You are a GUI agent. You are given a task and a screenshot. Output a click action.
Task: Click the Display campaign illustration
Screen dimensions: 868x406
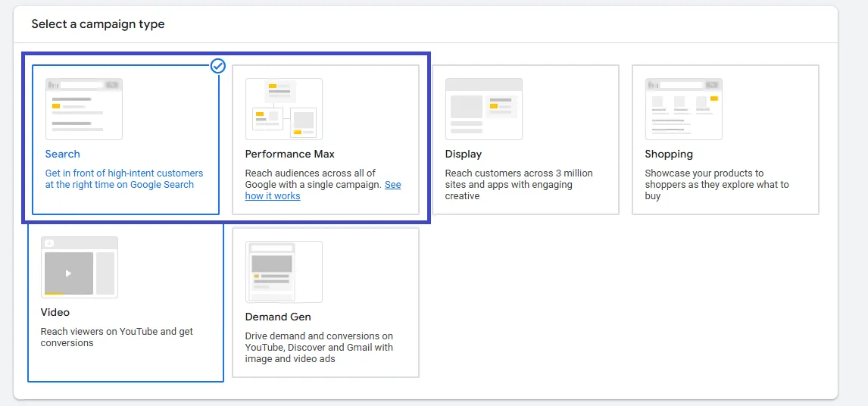click(x=484, y=108)
